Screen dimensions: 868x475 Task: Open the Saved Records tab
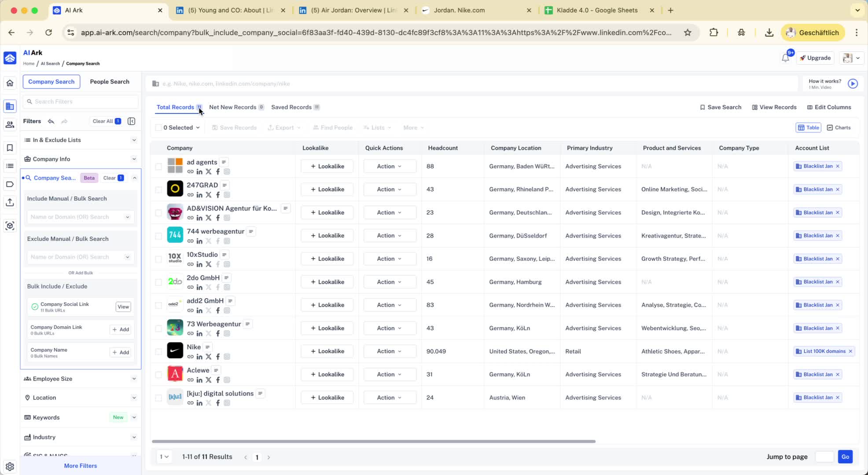291,107
